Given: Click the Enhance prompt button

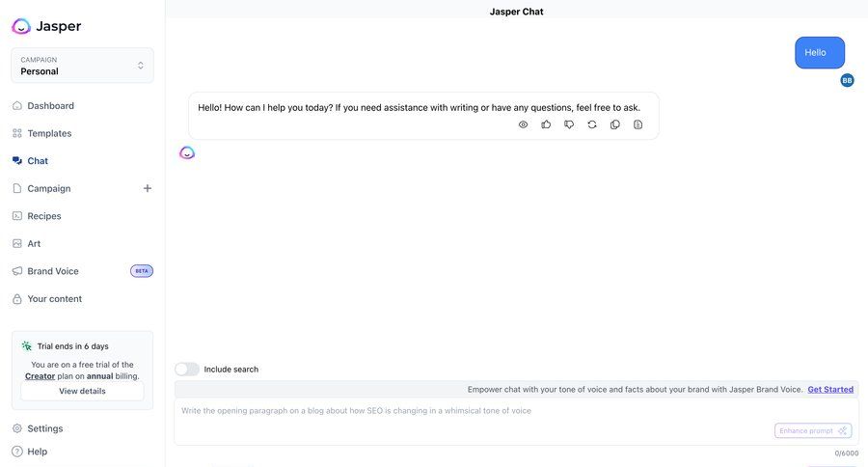Looking at the screenshot, I should point(813,431).
